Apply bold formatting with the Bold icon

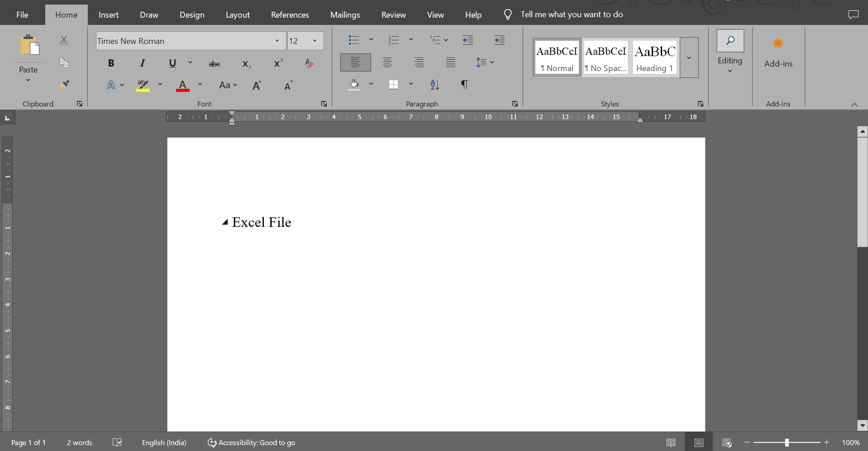point(111,63)
